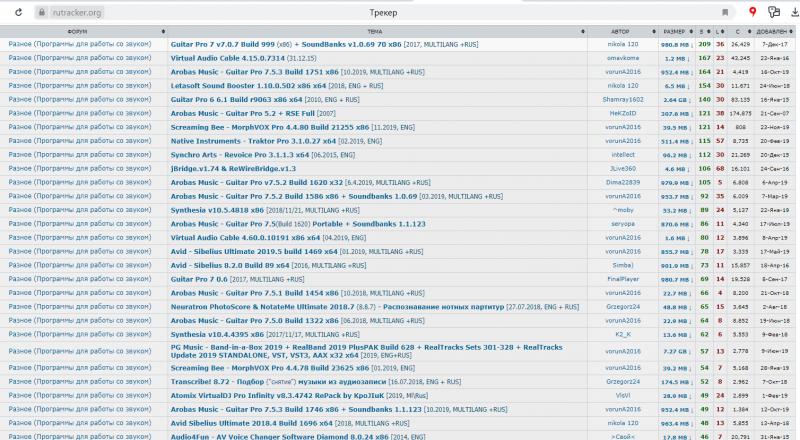800x440 pixels.
Task: Open browser downloads via the arrow icon
Action: click(x=794, y=12)
